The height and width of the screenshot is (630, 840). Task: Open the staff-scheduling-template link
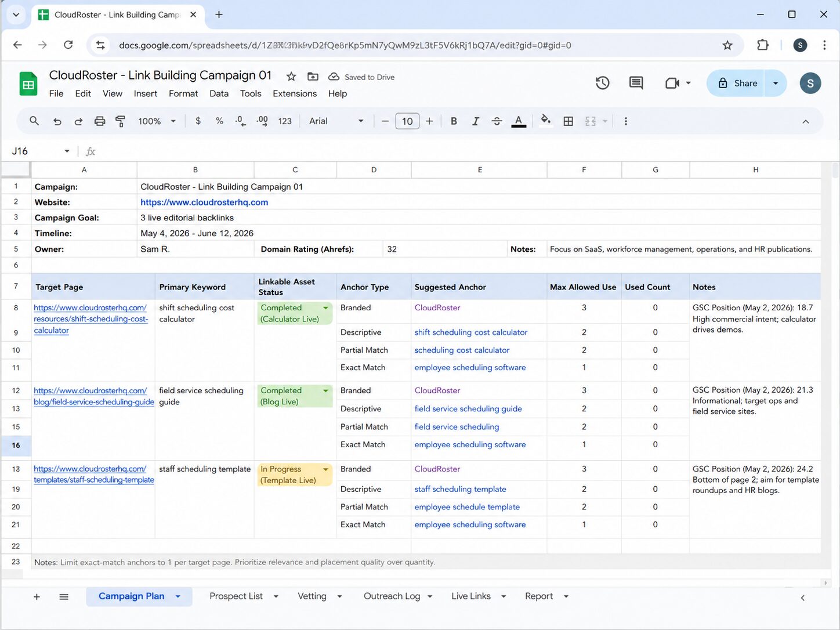94,475
